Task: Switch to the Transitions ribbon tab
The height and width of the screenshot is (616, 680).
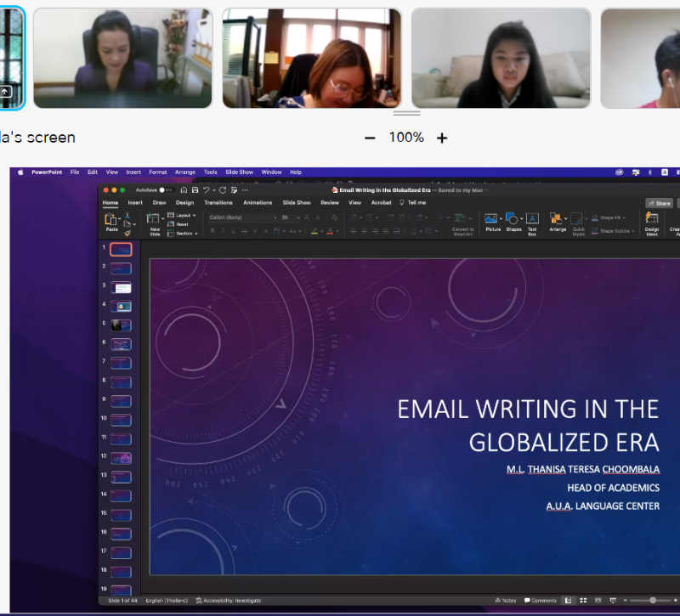Action: pos(218,202)
